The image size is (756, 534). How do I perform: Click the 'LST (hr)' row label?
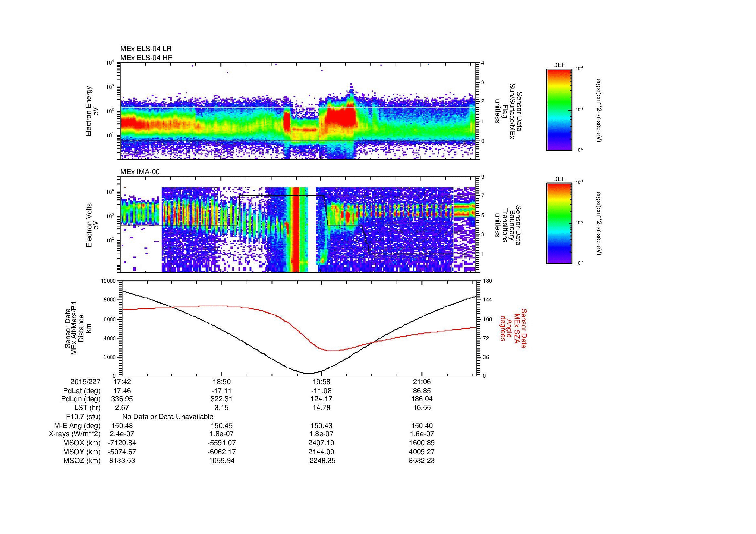(87, 408)
